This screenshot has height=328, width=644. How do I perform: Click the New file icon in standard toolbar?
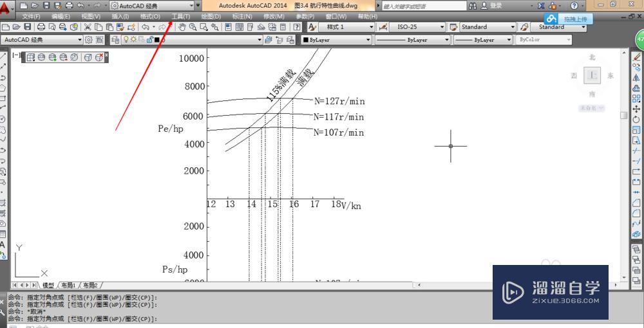pyautogui.click(x=6, y=27)
